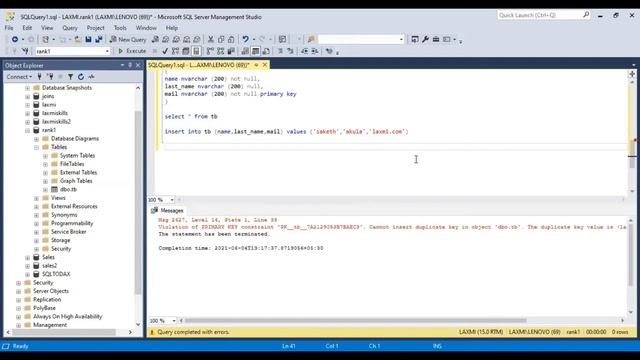
Task: Click the Results to File icon
Action: click(x=266, y=51)
